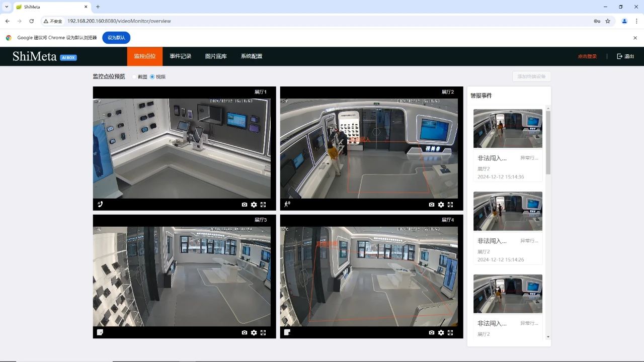
Task: Click the alarm list scroll-down arrow
Action: click(x=548, y=337)
